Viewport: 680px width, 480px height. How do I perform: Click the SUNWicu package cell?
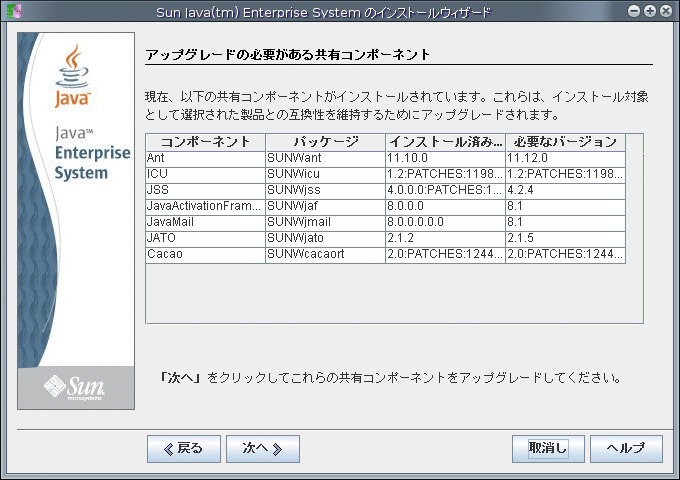(326, 174)
